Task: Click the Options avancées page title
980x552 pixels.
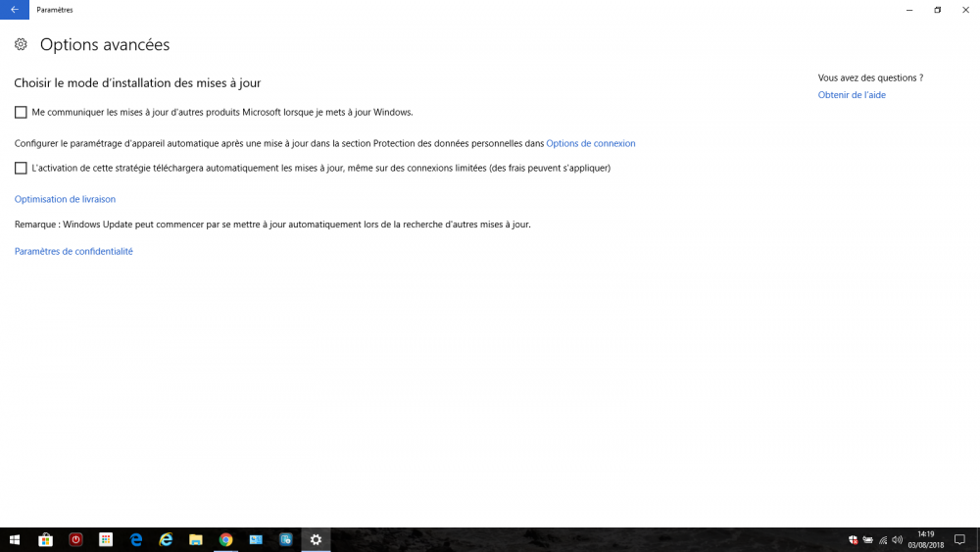Action: pos(105,44)
